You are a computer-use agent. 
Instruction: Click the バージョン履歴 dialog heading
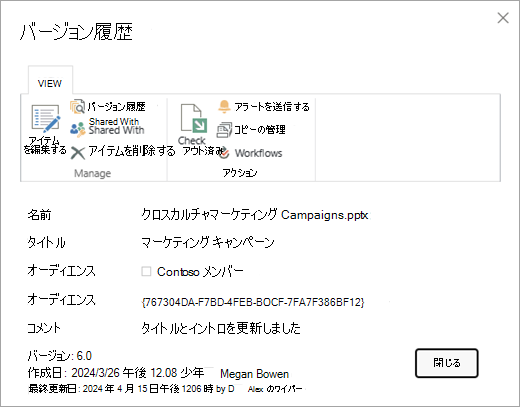point(76,32)
